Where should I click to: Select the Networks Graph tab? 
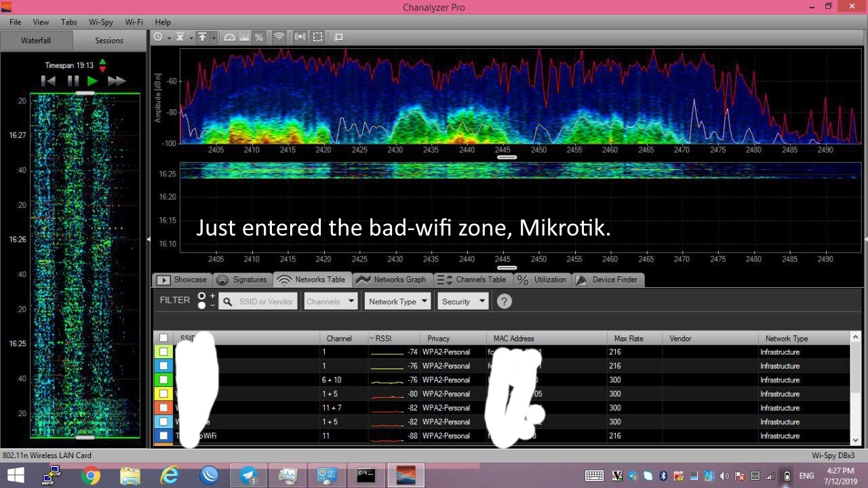point(392,280)
